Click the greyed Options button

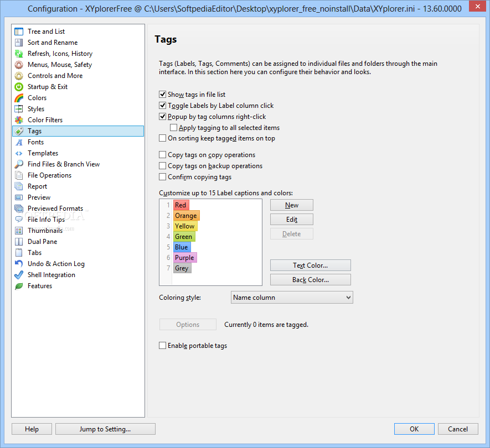coord(188,324)
